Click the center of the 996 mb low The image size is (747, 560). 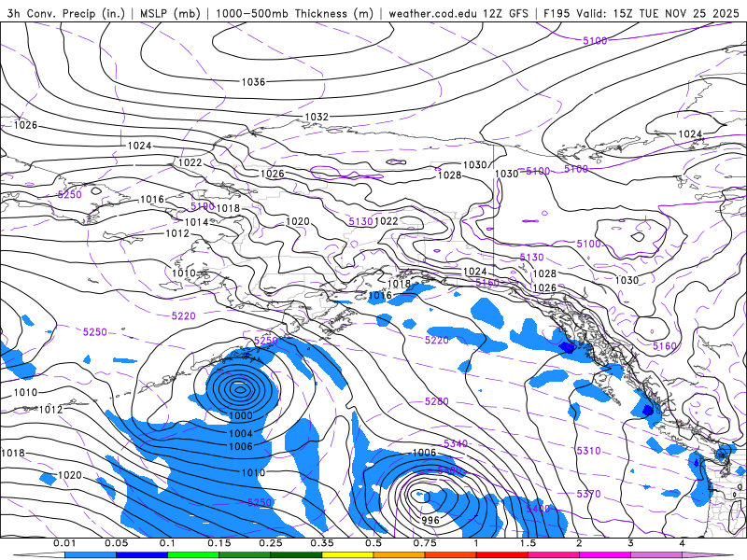419,496
